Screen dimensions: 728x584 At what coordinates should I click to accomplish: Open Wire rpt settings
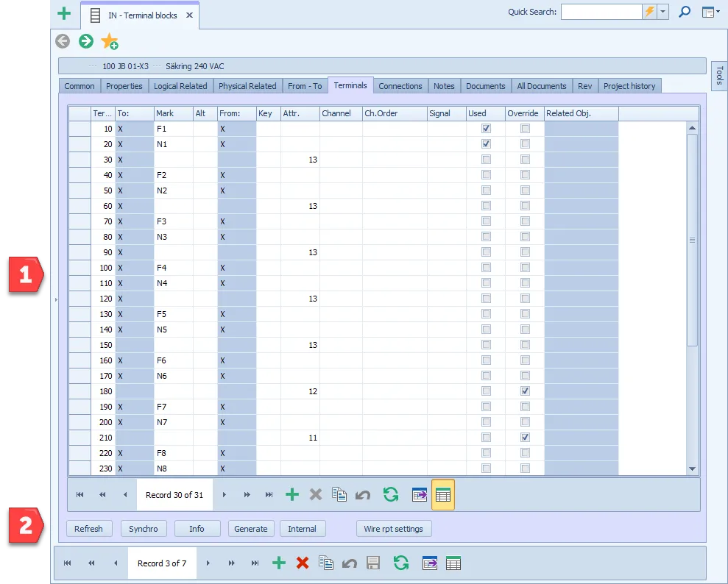click(x=394, y=529)
